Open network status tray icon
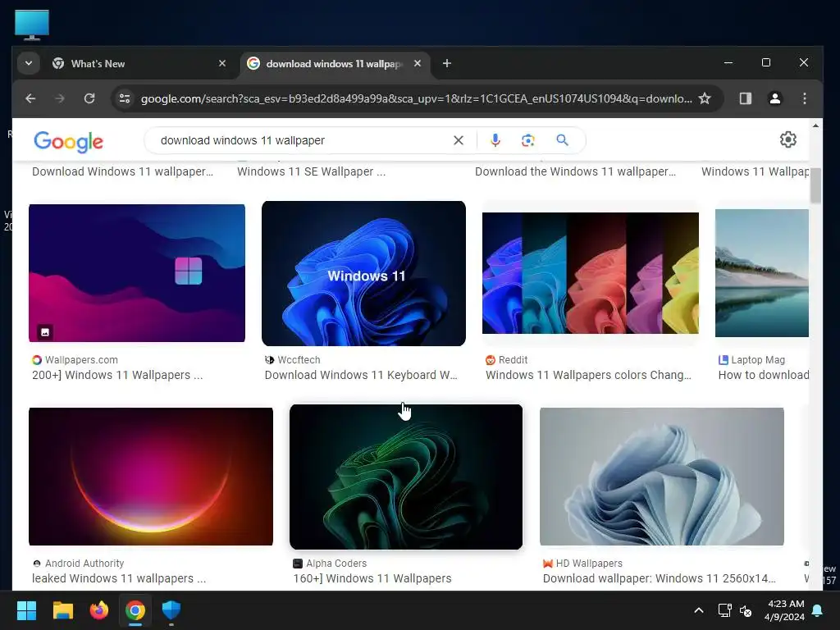 [x=724, y=610]
